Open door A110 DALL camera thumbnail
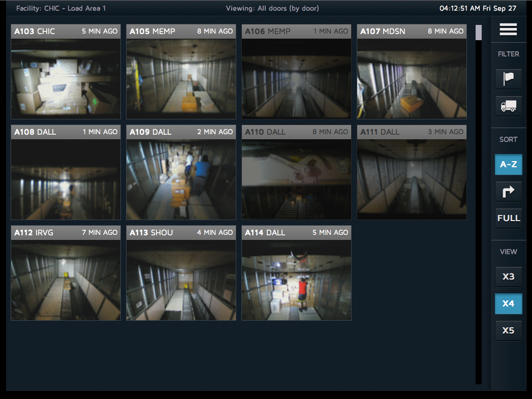Screen dimensions: 532x399 297,179
